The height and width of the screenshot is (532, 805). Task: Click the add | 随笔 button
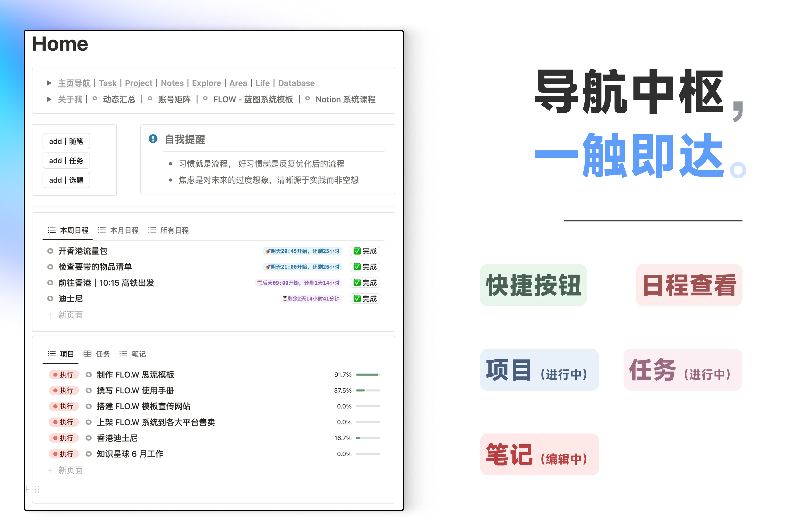click(x=66, y=141)
